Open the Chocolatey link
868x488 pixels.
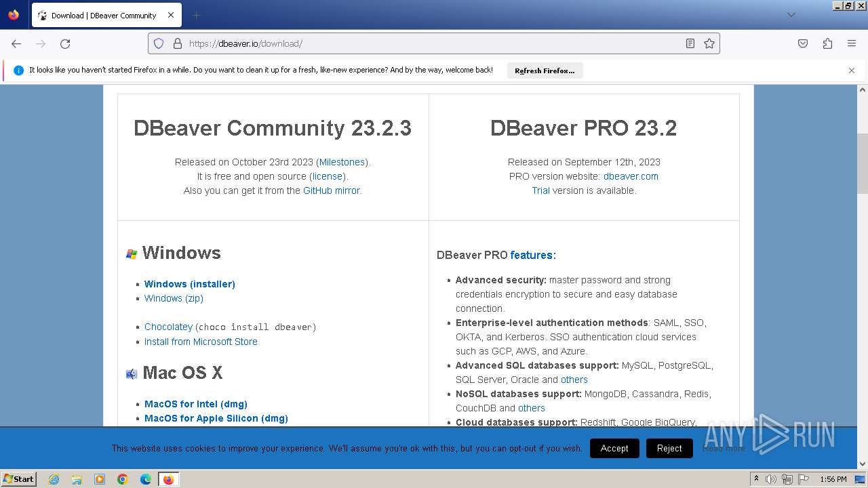pos(168,327)
